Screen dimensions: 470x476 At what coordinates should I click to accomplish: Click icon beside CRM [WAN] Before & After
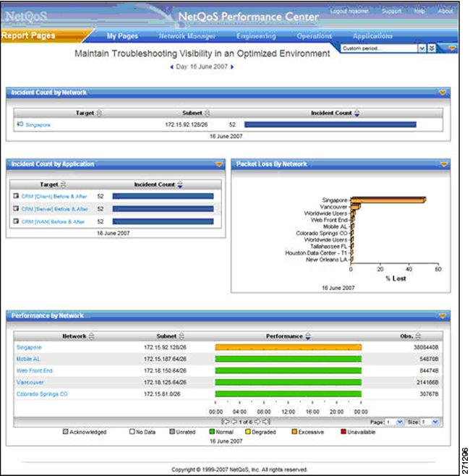click(16, 221)
